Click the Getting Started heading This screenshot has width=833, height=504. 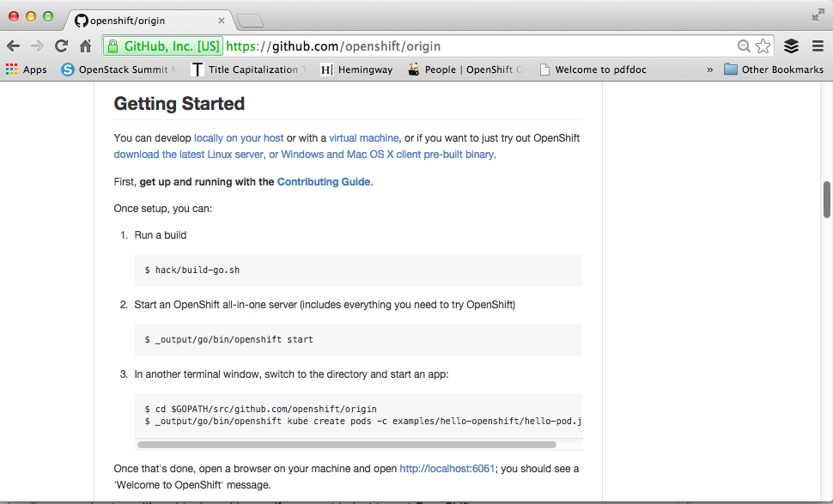(179, 104)
